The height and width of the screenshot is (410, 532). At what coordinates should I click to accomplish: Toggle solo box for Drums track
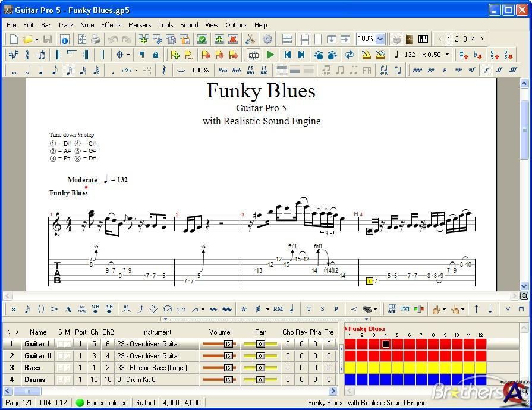(x=60, y=380)
